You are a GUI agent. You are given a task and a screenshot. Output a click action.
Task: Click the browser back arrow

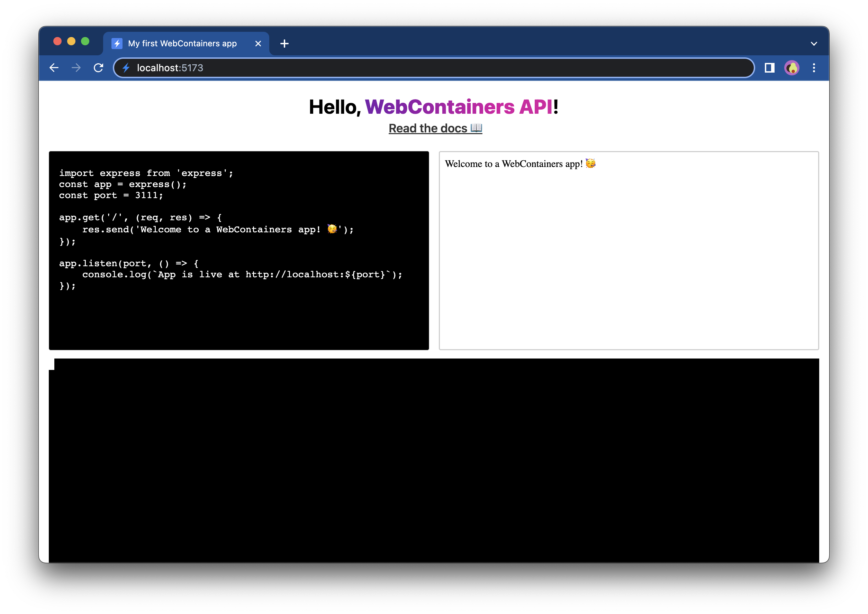[x=54, y=68]
